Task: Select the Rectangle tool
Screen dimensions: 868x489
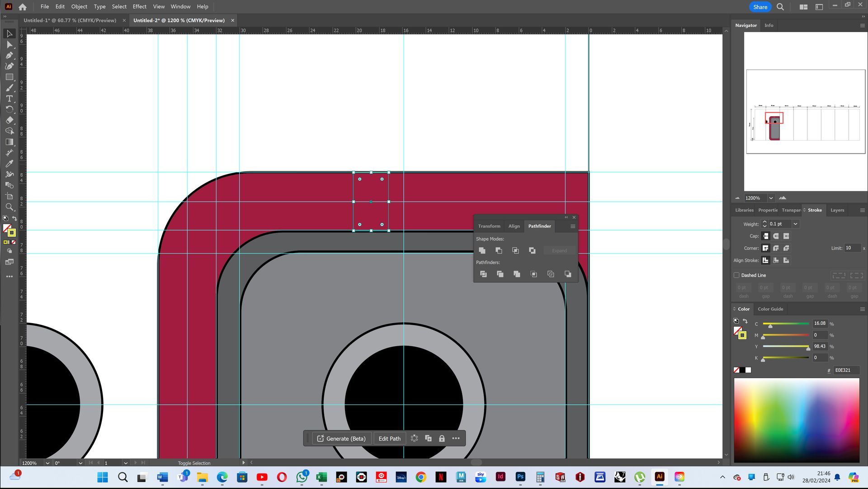Action: tap(9, 77)
